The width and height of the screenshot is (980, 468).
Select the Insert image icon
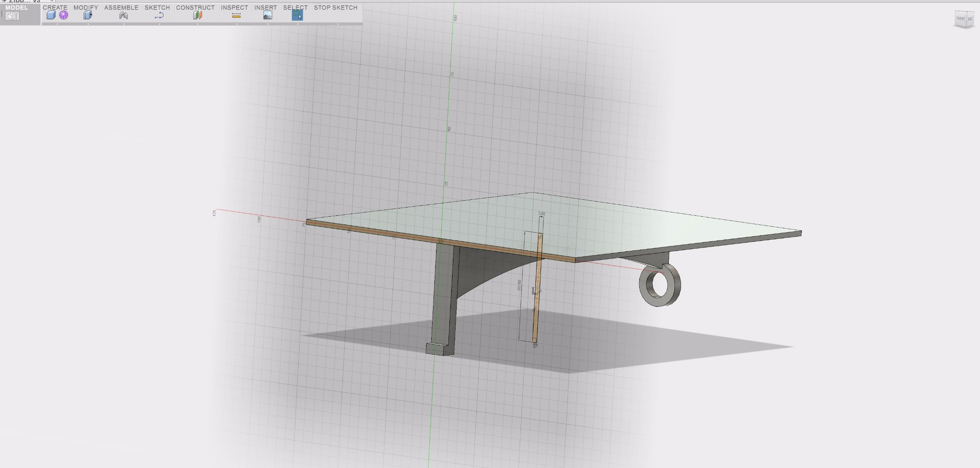(268, 15)
